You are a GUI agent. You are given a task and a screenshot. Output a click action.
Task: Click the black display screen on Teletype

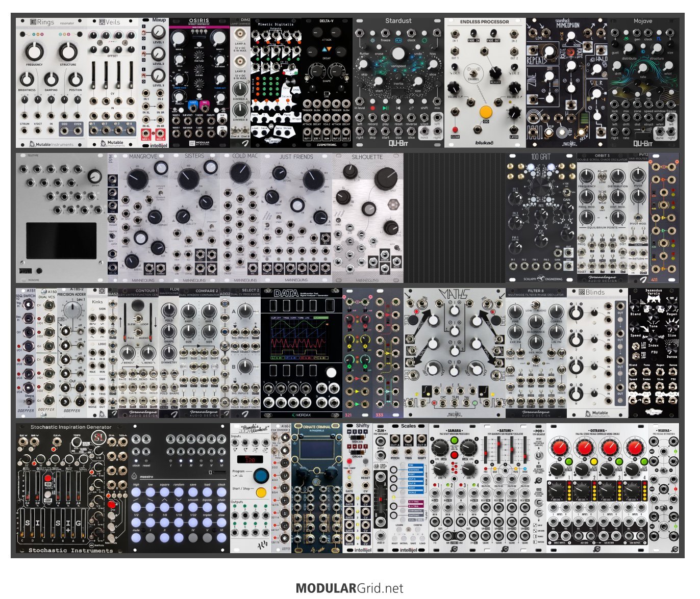tap(61, 241)
